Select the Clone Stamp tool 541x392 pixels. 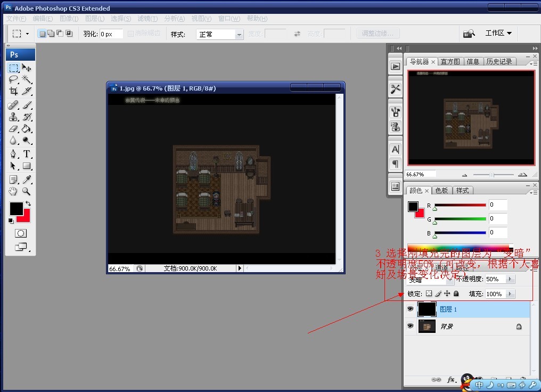(x=13, y=117)
